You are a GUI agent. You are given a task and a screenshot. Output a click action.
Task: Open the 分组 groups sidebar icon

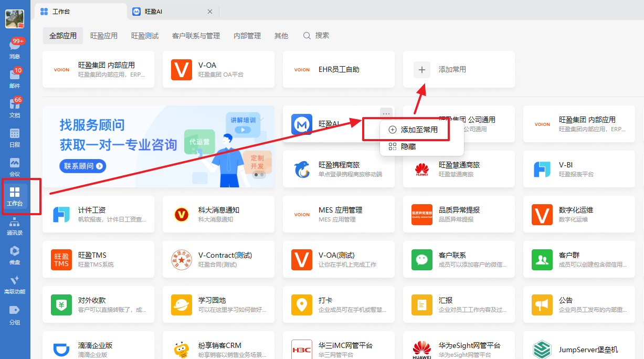[x=15, y=314]
